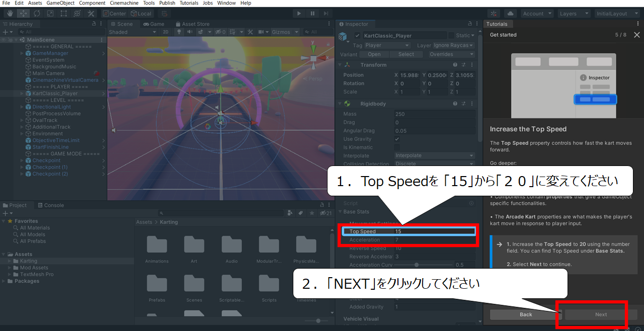The height and width of the screenshot is (331, 644).
Task: Toggle pivot mode Center button
Action: pos(114,14)
